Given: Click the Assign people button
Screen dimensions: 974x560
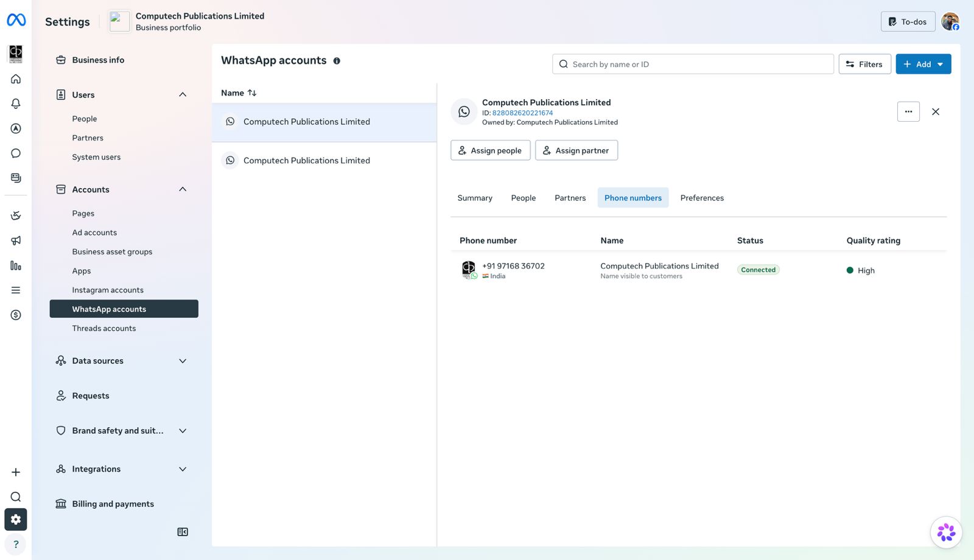Looking at the screenshot, I should (x=491, y=150).
